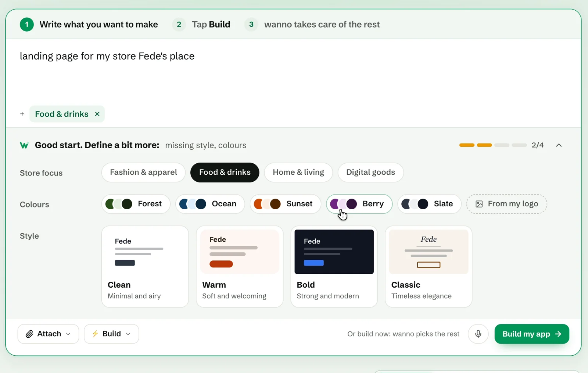The height and width of the screenshot is (373, 588).
Task: Click the 'missing style, colours' hint text
Action: (x=206, y=145)
